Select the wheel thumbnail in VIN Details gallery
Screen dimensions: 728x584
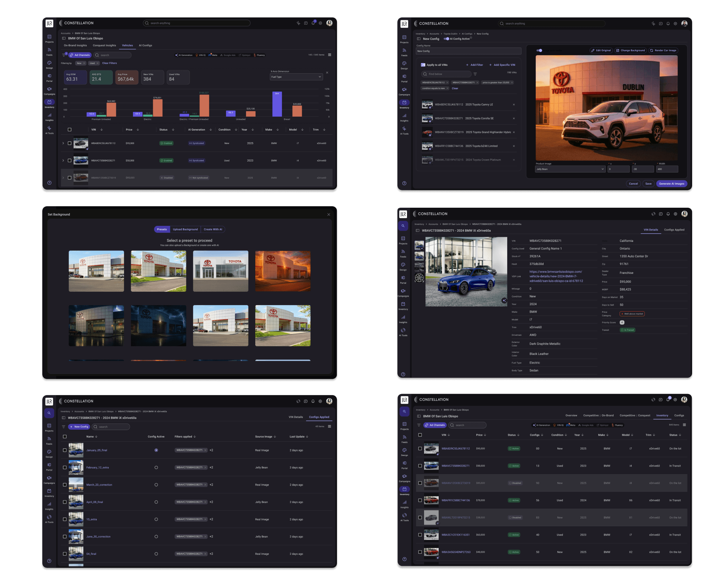(x=419, y=278)
